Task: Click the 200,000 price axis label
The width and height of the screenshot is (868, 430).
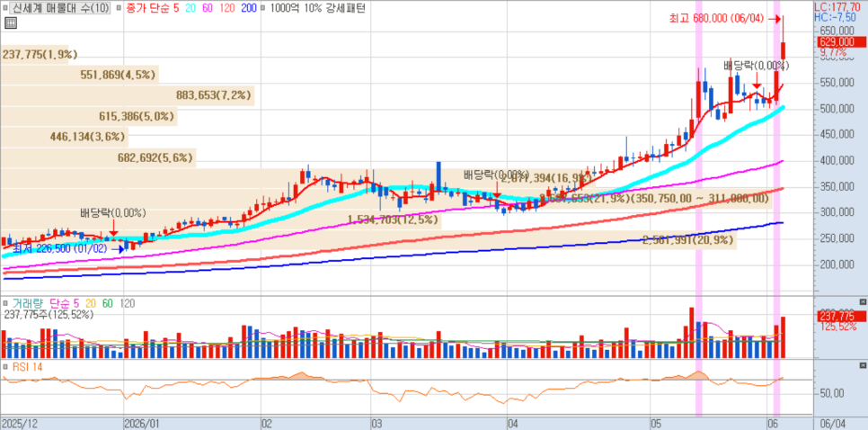Action: pyautogui.click(x=836, y=264)
